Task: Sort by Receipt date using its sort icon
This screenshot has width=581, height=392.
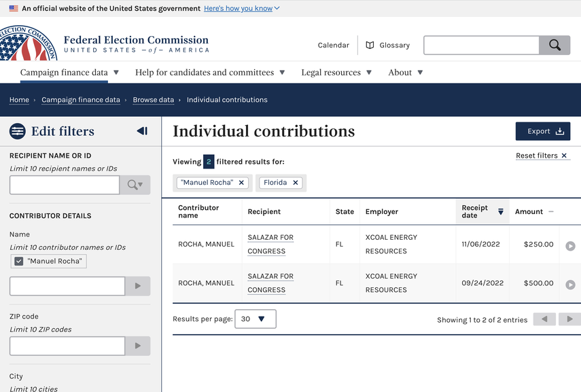Action: click(x=501, y=211)
